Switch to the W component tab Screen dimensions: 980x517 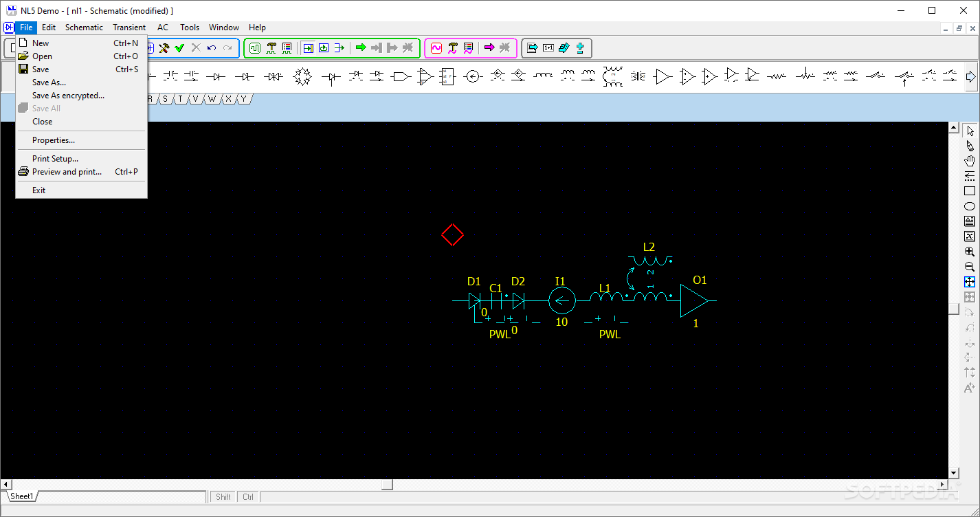(212, 99)
